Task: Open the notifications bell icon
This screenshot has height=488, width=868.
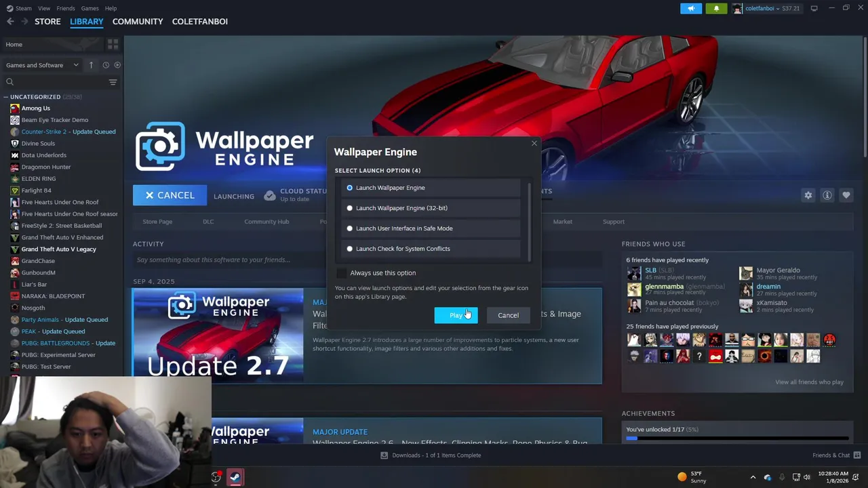Action: (x=716, y=8)
